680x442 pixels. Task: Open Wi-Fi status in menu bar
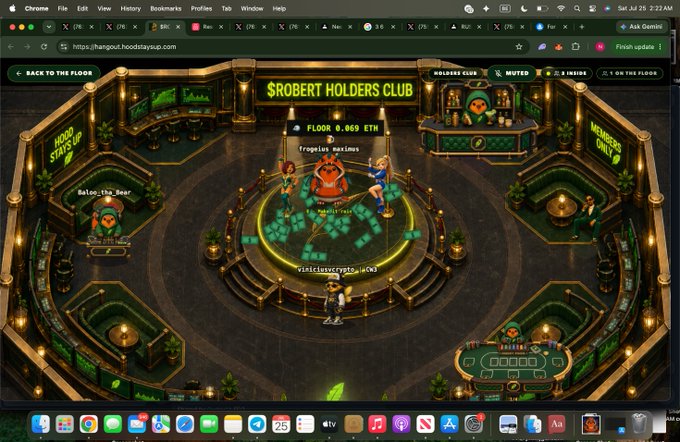(561, 8)
